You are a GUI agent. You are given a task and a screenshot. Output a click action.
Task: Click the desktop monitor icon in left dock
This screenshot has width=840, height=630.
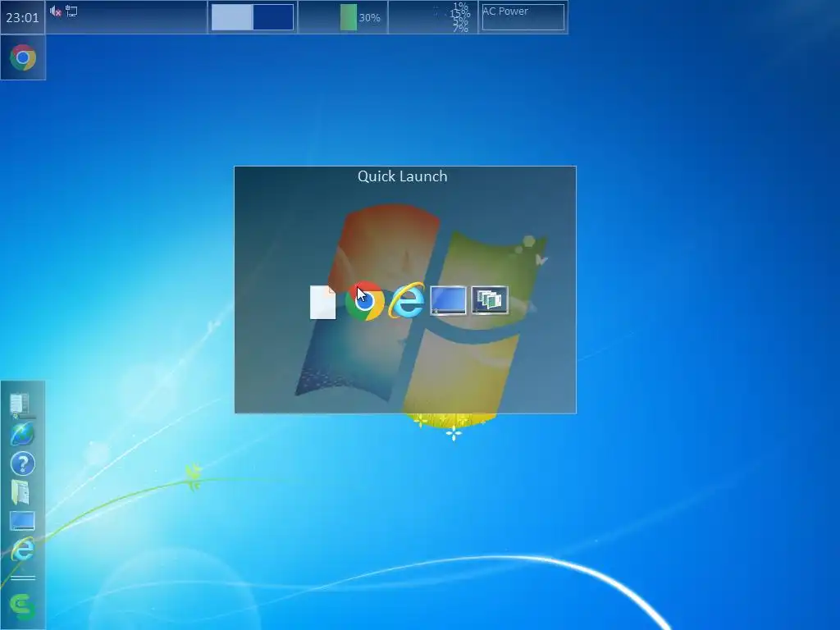tap(22, 521)
